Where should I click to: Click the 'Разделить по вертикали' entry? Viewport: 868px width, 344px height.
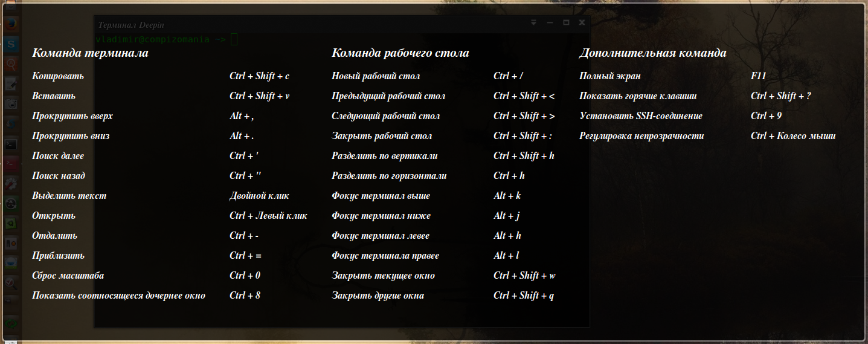click(385, 156)
